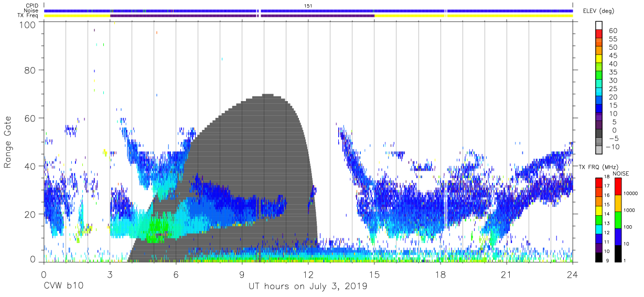Click the Noise row label at top left
Viewport: 644px width, 297px height.
[30, 10]
